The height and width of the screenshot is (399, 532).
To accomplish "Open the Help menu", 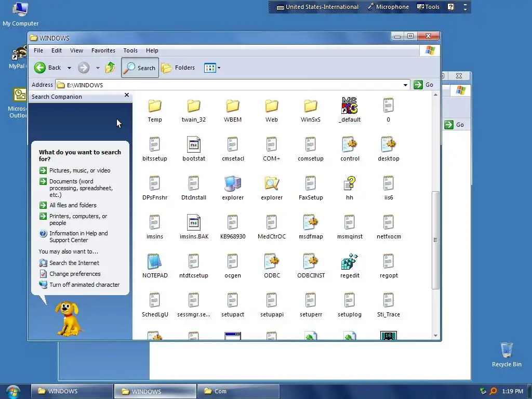I will point(152,50).
